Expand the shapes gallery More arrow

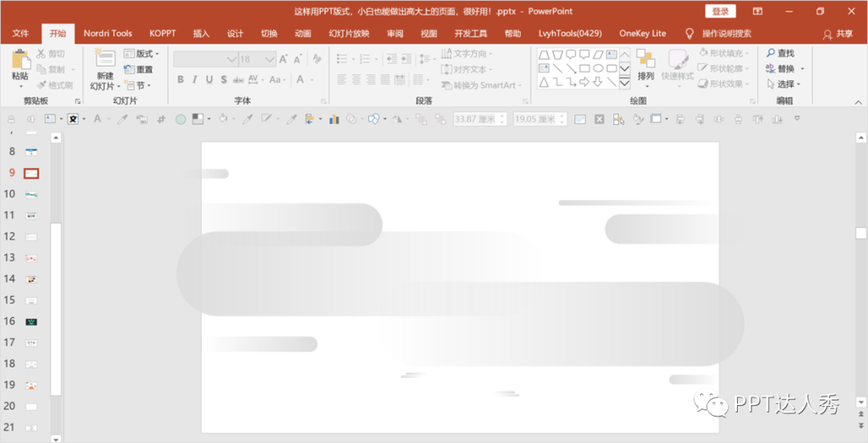pos(624,83)
